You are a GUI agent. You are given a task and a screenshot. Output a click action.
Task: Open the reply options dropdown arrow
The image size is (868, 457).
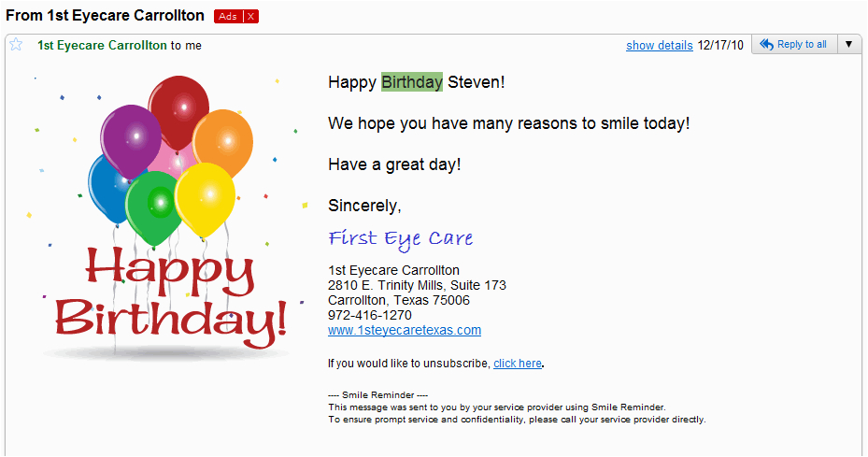point(848,44)
